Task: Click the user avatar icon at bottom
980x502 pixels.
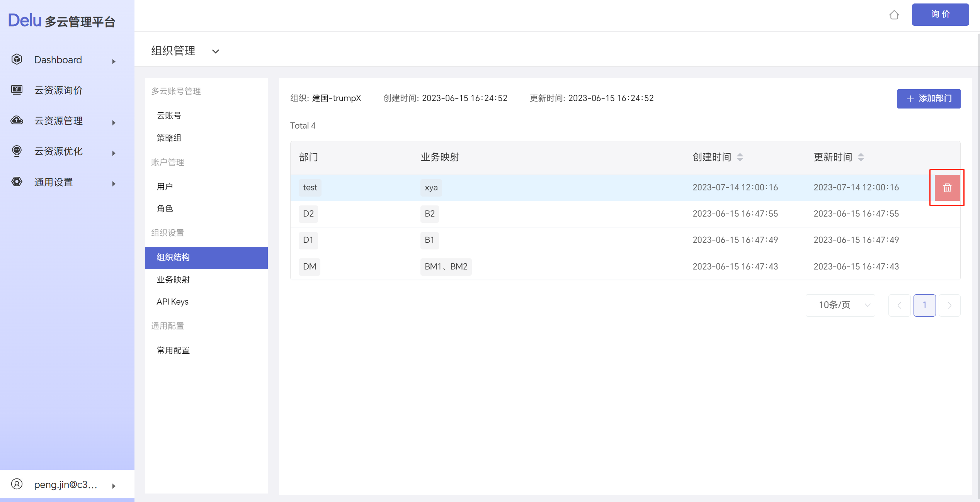Action: pyautogui.click(x=17, y=484)
